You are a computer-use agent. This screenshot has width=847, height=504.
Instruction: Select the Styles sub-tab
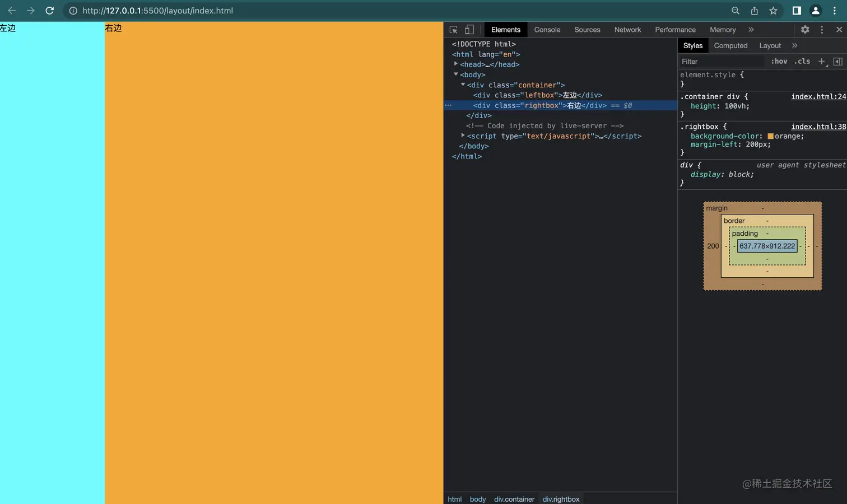693,45
